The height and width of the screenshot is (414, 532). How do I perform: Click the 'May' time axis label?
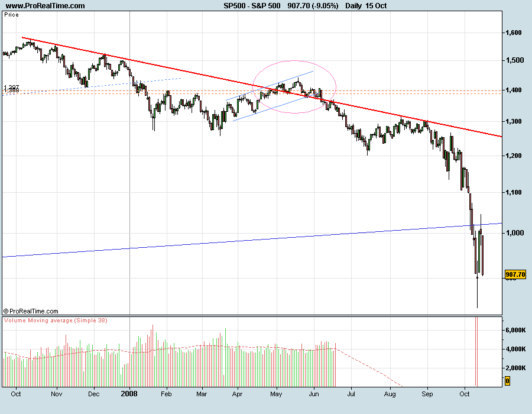click(x=276, y=394)
